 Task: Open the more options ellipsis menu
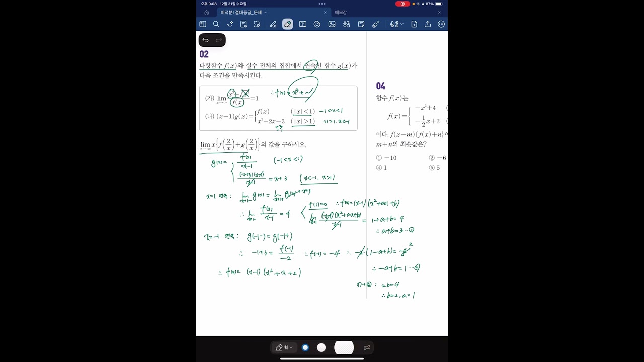(441, 24)
